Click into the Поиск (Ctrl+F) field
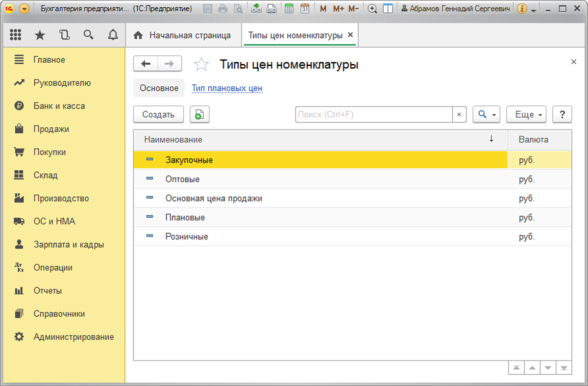The height and width of the screenshot is (386, 588). (x=373, y=114)
